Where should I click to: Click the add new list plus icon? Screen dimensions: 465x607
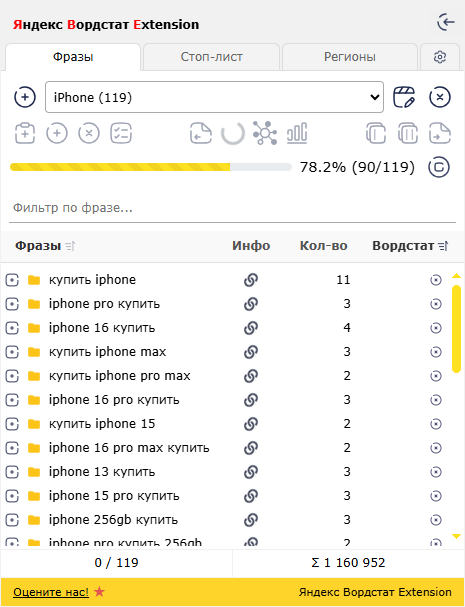tap(25, 97)
